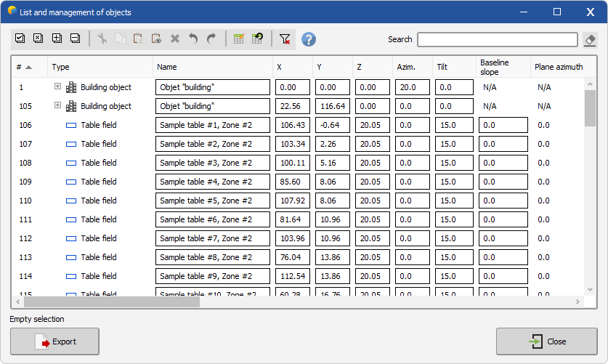This screenshot has width=608, height=364.
Task: Edit name 'Sample table #9, Zone #2'
Action: pyautogui.click(x=213, y=276)
